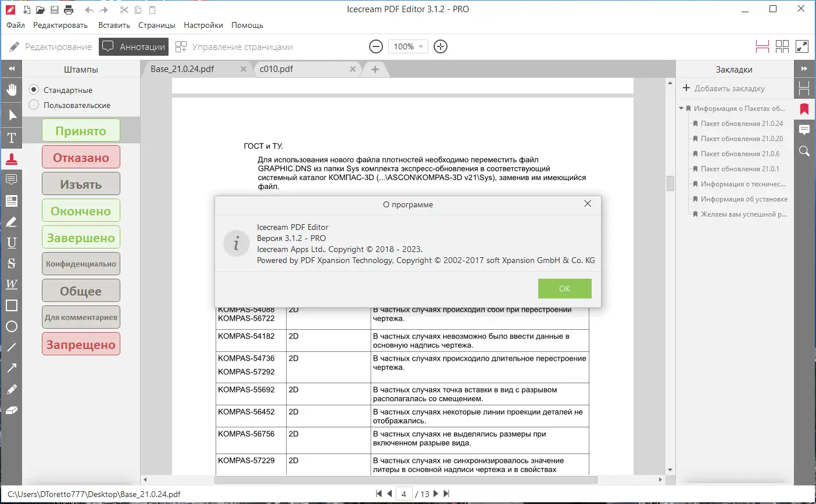This screenshot has width=816, height=504.
Task: Activate the Arrow drawing tool
Action: click(11, 368)
